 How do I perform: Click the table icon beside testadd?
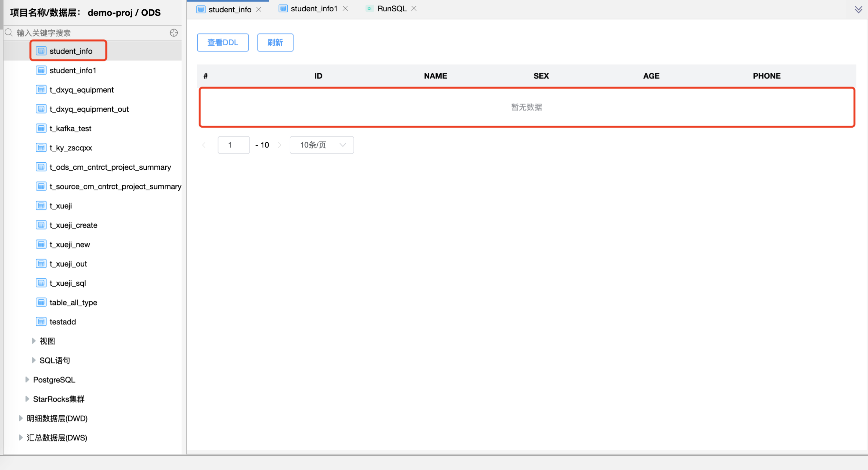click(x=41, y=321)
